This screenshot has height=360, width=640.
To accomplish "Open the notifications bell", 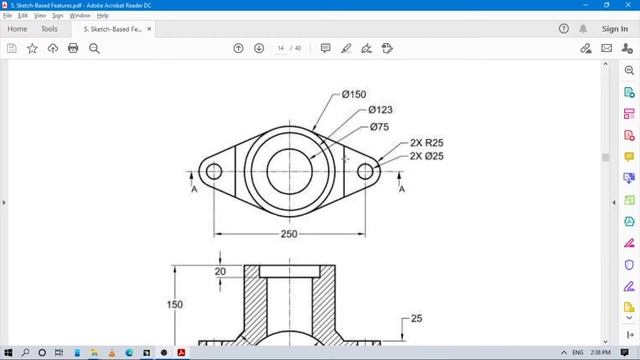I will [583, 29].
